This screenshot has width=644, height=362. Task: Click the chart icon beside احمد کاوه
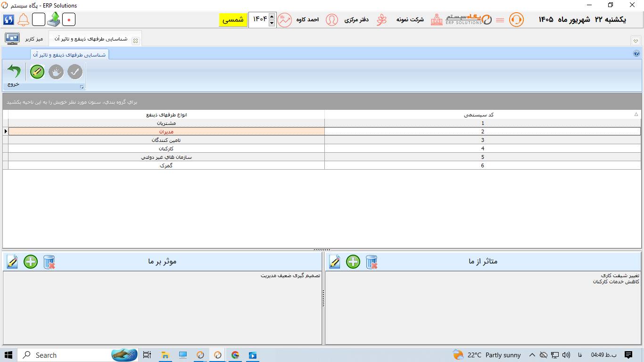coord(284,20)
